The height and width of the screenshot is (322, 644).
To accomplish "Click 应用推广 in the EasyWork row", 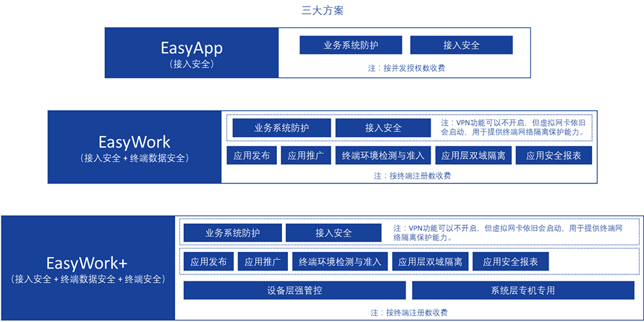I will (x=306, y=155).
